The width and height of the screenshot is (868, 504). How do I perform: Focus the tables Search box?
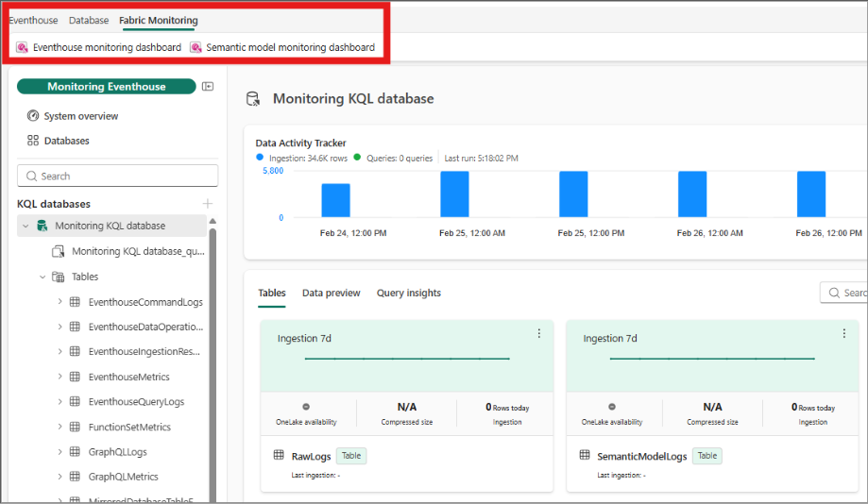[843, 293]
